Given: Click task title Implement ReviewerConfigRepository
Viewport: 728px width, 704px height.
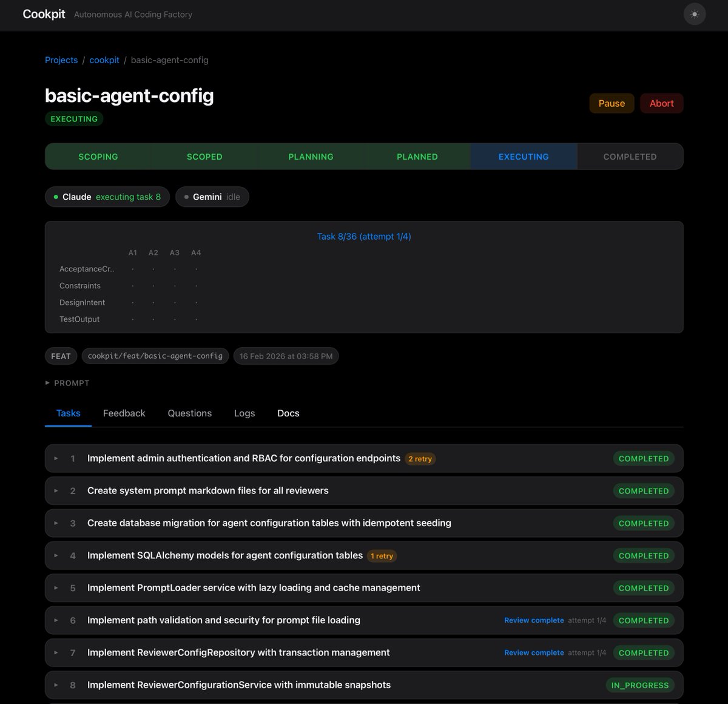Looking at the screenshot, I should click(238, 652).
